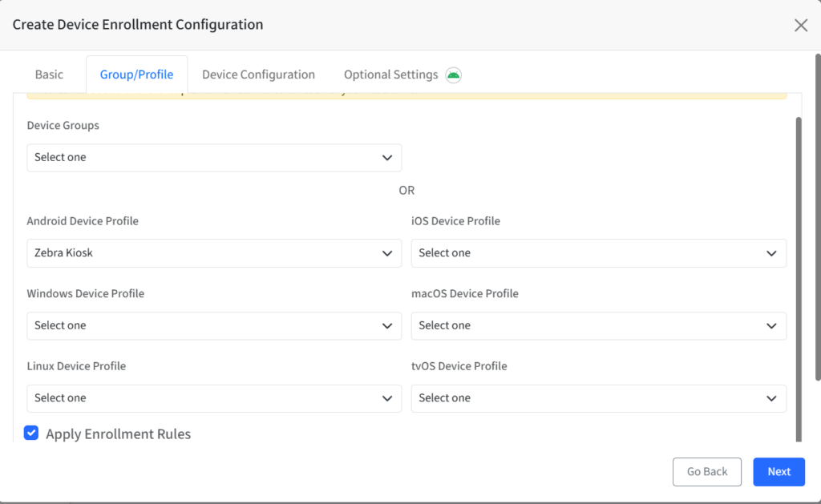Click the Next button

(x=779, y=471)
